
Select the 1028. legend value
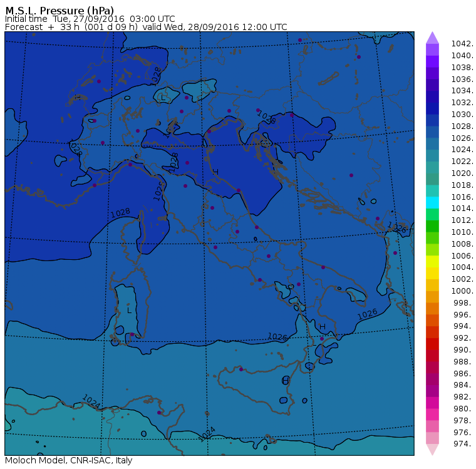pyautogui.click(x=462, y=126)
